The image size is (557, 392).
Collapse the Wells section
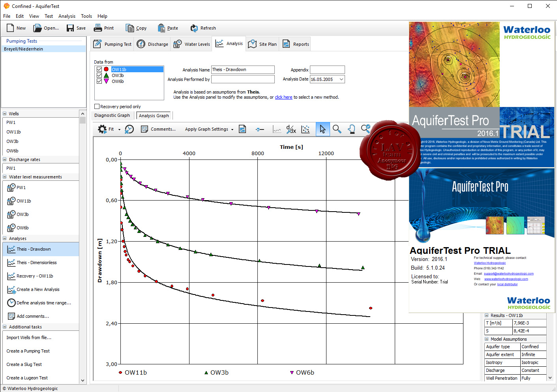point(5,114)
